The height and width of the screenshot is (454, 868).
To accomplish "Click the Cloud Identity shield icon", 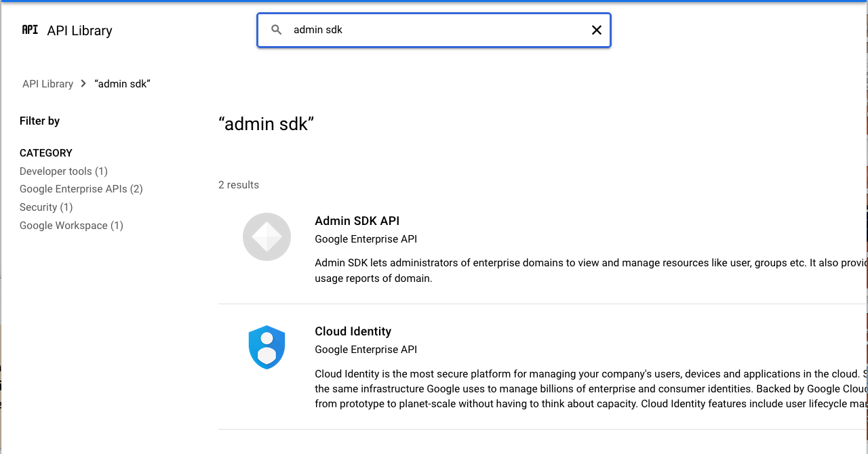I will 267,347.
